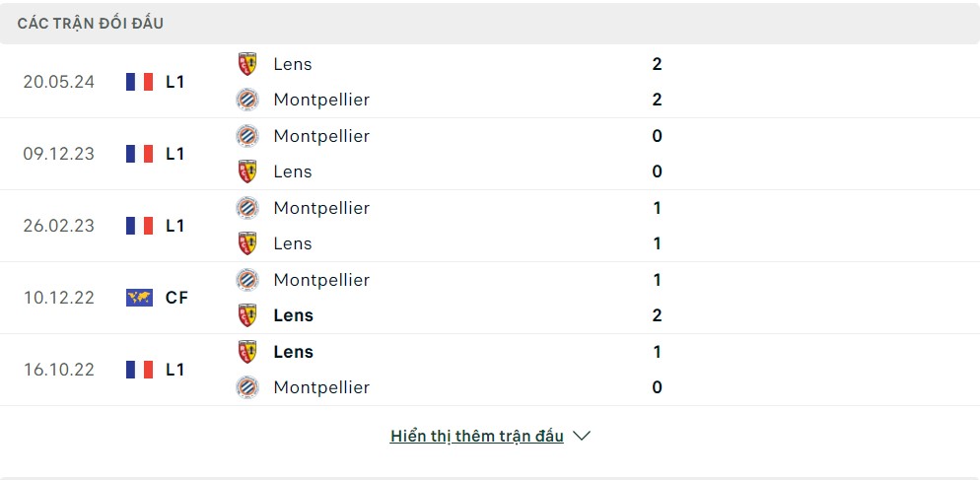This screenshot has height=480, width=980.
Task: Open the match dated 20.05.24
Action: tap(59, 82)
